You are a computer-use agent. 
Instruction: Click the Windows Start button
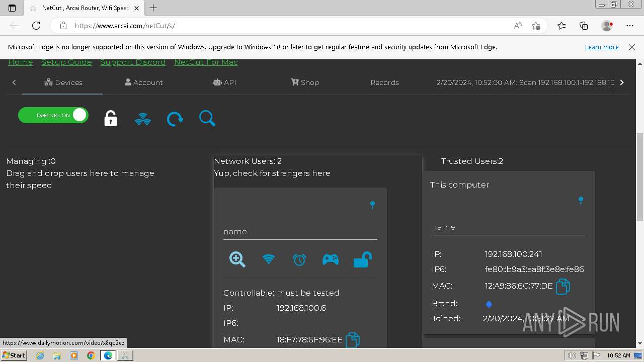point(14,355)
